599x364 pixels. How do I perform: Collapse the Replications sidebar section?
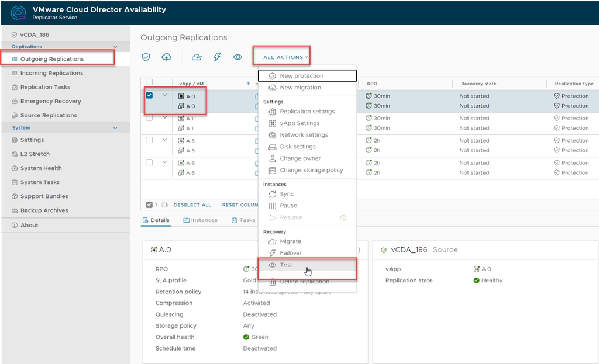point(115,47)
